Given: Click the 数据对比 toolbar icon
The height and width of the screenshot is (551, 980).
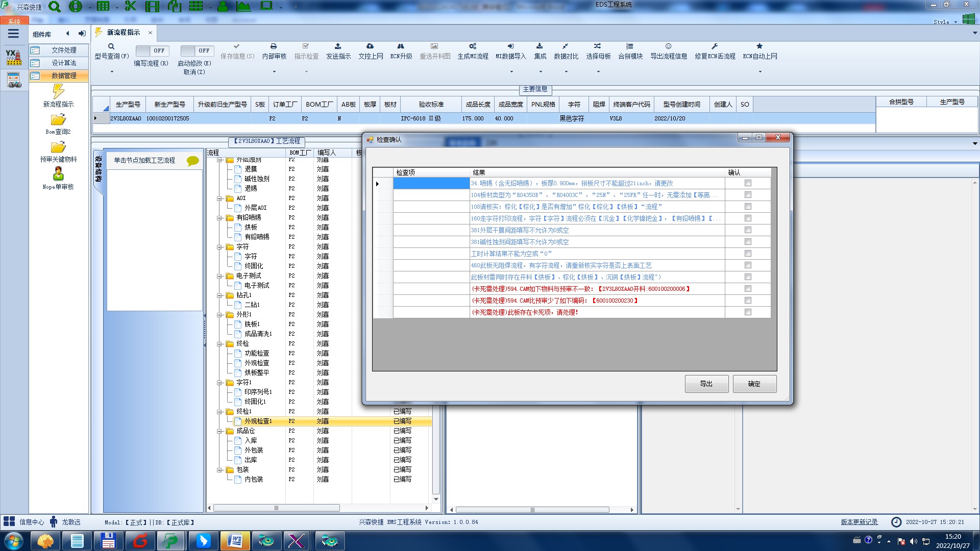Looking at the screenshot, I should (x=566, y=46).
